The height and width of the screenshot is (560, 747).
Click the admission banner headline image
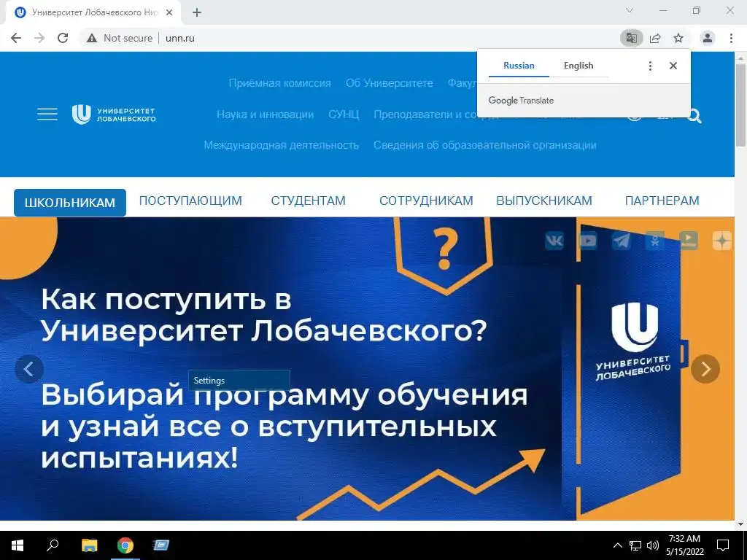[x=367, y=369]
